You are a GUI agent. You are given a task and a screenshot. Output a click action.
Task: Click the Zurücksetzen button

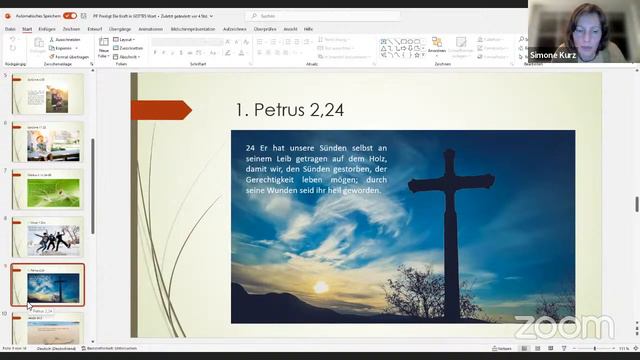[x=128, y=48]
